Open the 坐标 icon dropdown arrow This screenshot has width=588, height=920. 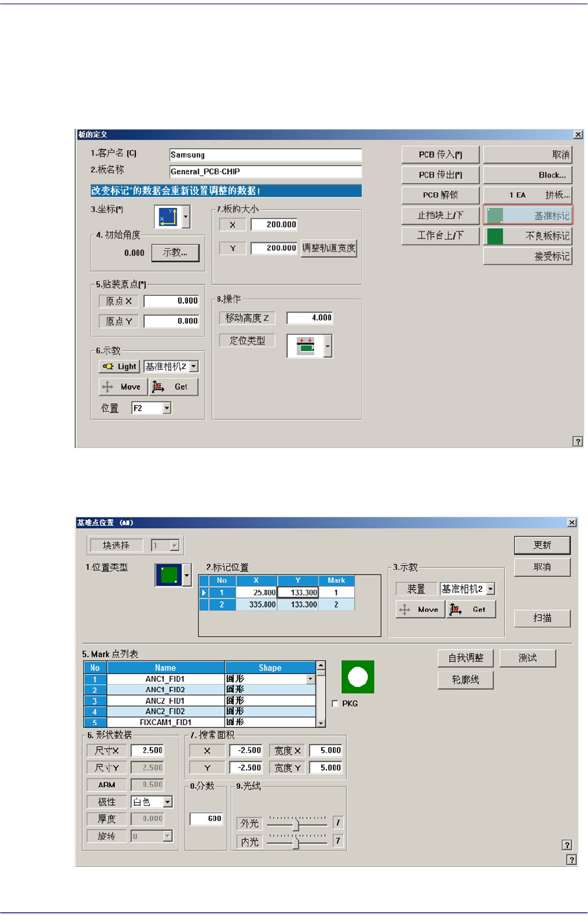point(186,216)
